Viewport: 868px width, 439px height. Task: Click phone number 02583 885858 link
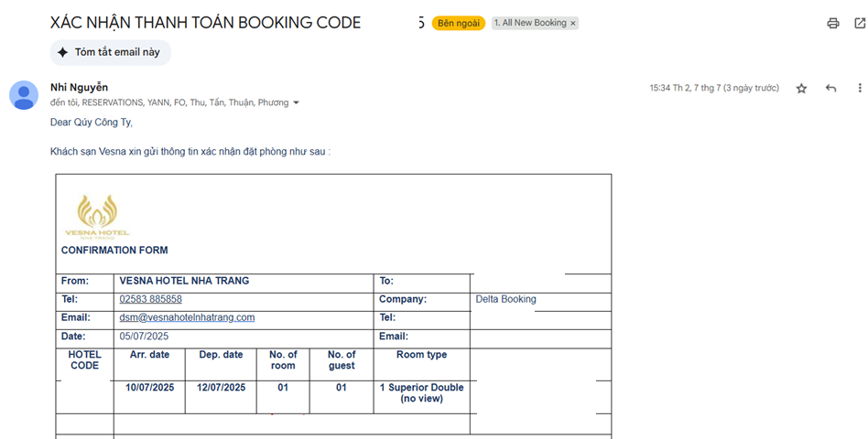point(150,299)
